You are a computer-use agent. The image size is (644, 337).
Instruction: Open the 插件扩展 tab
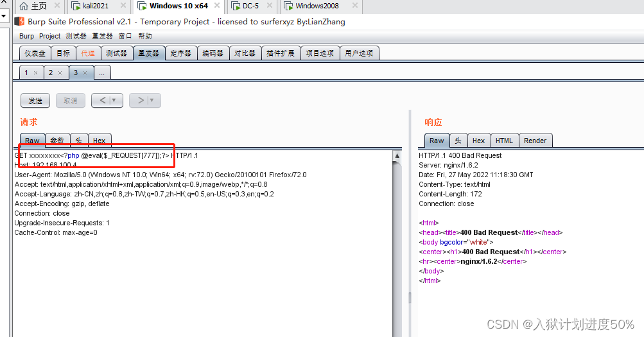tap(281, 53)
